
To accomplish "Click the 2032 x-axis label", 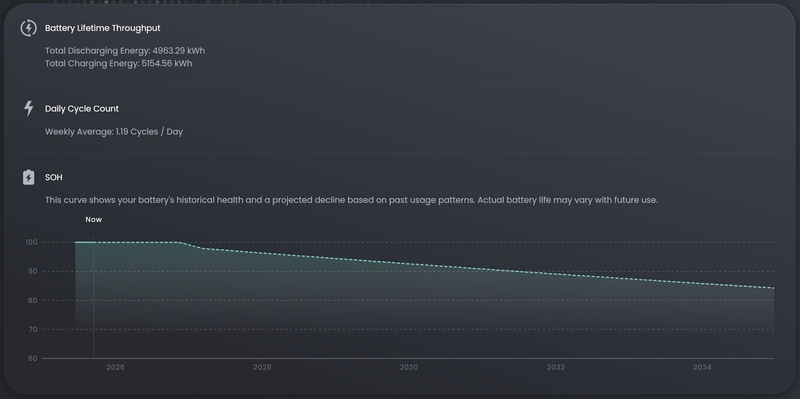I will (x=556, y=367).
